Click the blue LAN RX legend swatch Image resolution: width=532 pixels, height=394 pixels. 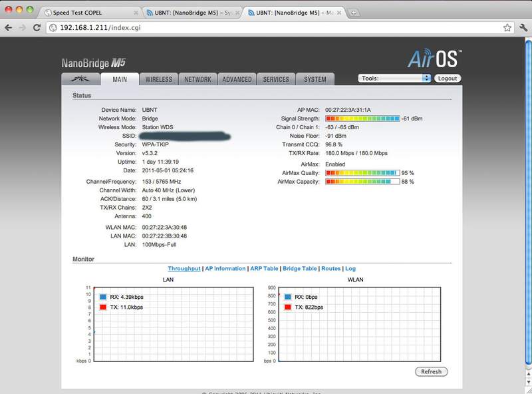pyautogui.click(x=103, y=297)
